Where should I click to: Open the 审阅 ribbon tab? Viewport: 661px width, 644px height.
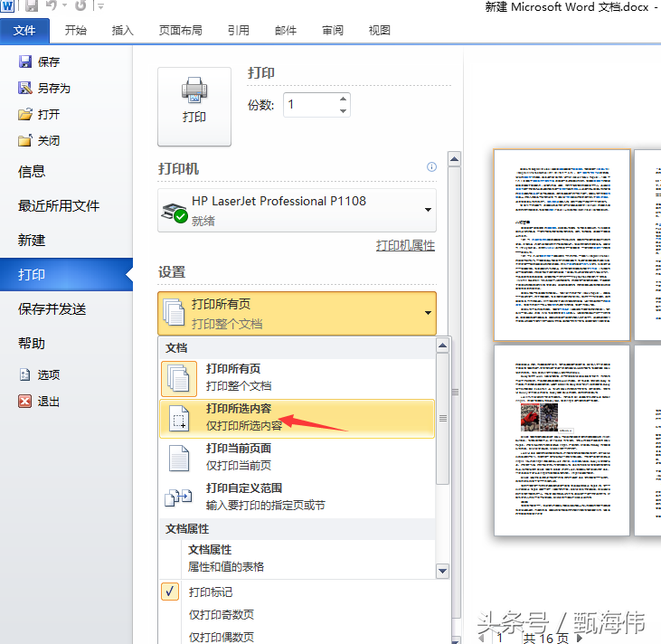pyautogui.click(x=333, y=31)
